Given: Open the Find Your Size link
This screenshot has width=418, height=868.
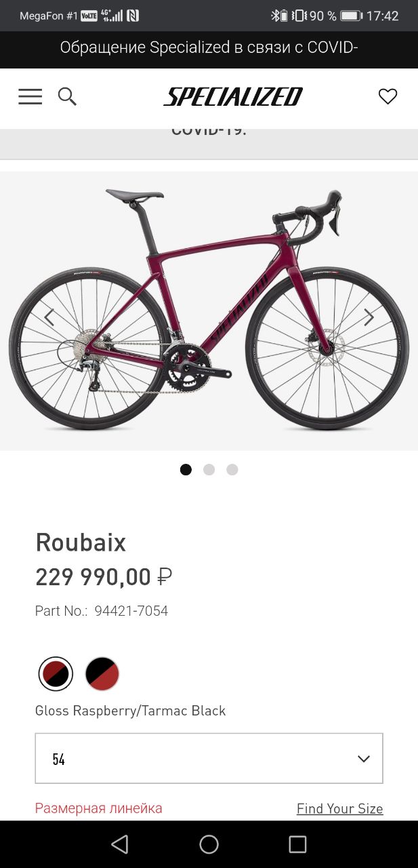Looking at the screenshot, I should pyautogui.click(x=340, y=808).
